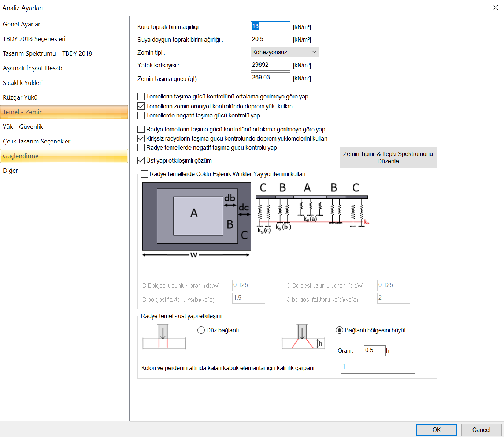Check Radye temellerin ortalama gerilmeye göre option
Screen dimensions: 504x437
pos(141,129)
